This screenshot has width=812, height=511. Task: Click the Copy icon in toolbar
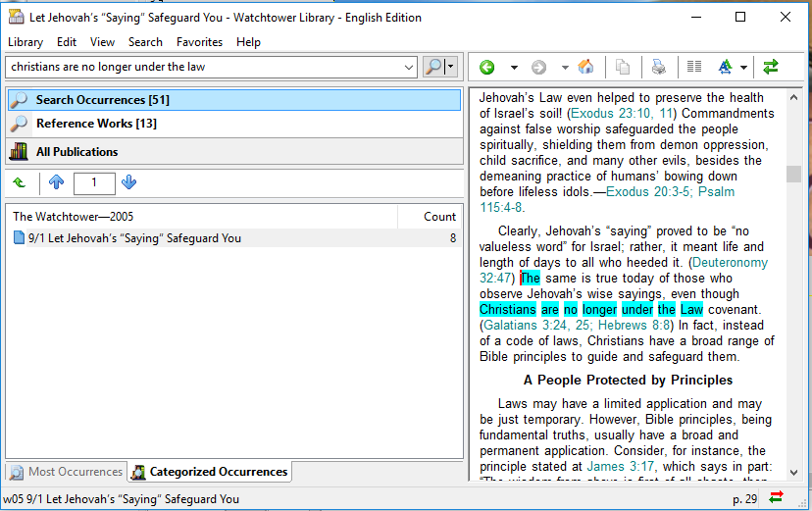pyautogui.click(x=623, y=67)
